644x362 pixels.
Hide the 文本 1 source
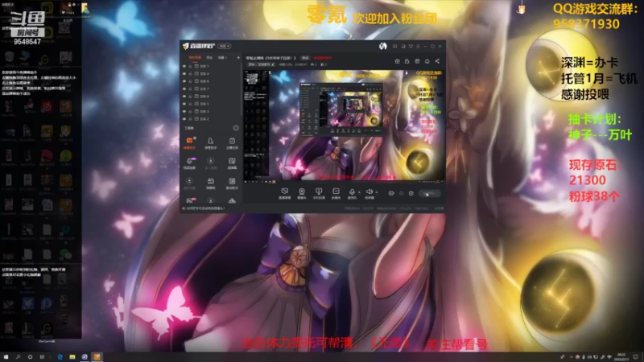[x=184, y=66]
